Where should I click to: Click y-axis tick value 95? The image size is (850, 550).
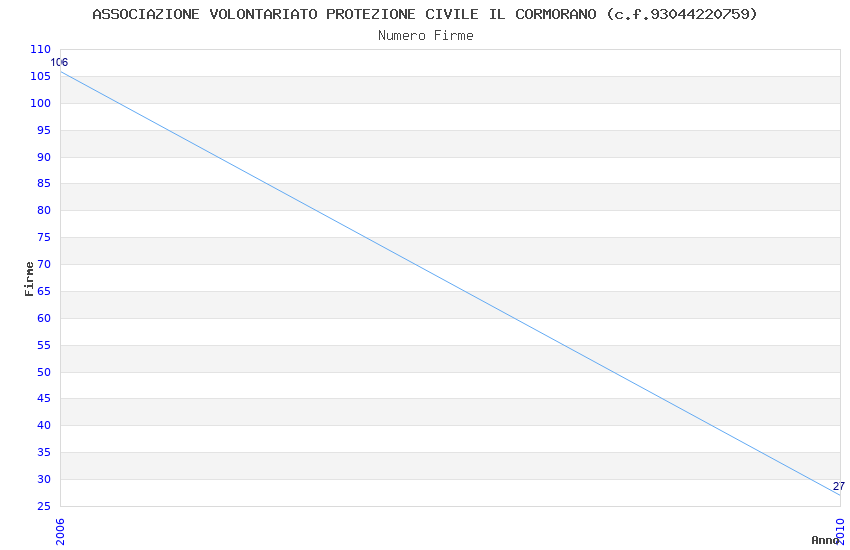click(x=44, y=130)
